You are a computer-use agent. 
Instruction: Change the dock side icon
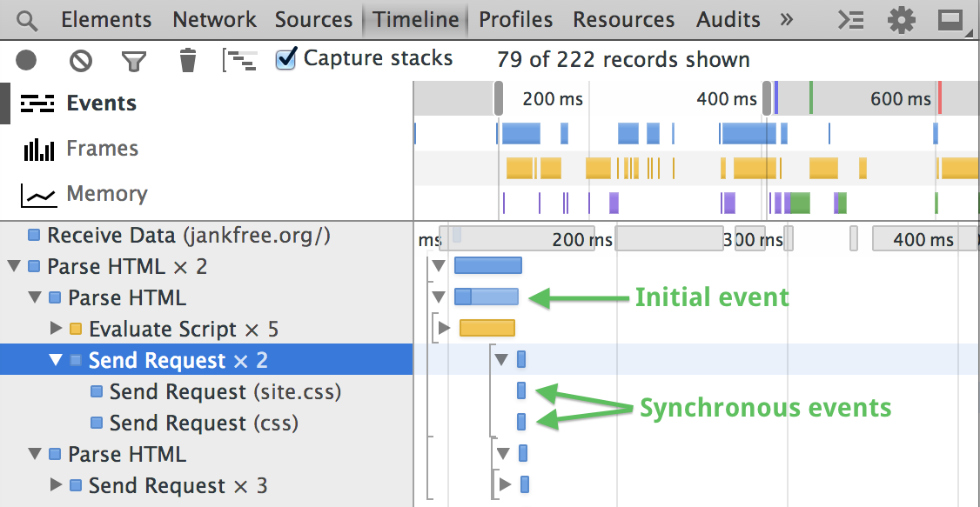tap(952, 20)
